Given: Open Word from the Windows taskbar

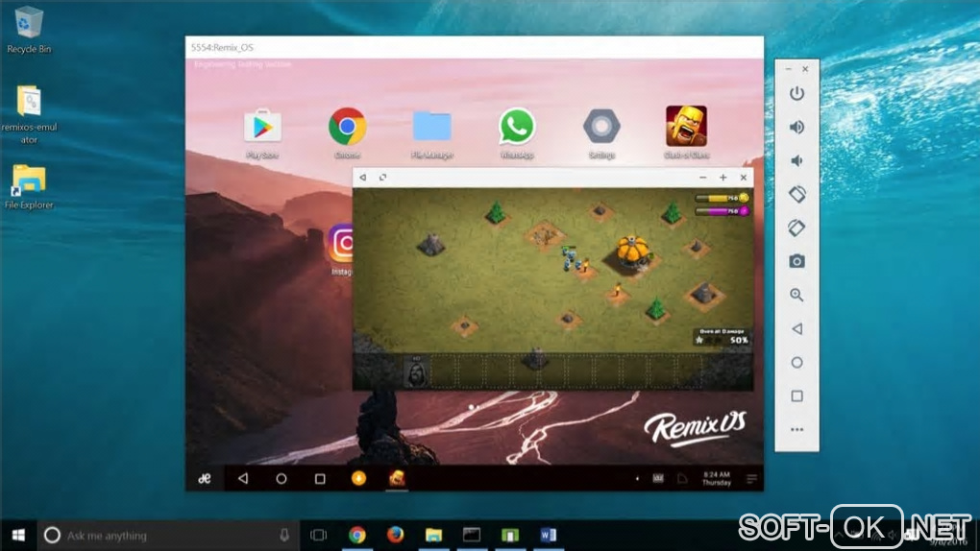Looking at the screenshot, I should coord(548,536).
